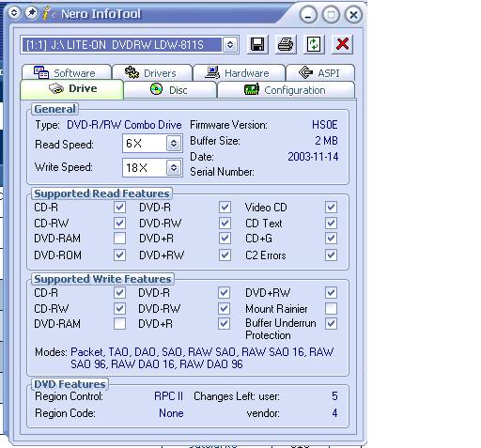Screen dimensions: 481x448
Task: Open the Write Speed dropdown arrow
Action: [x=174, y=168]
